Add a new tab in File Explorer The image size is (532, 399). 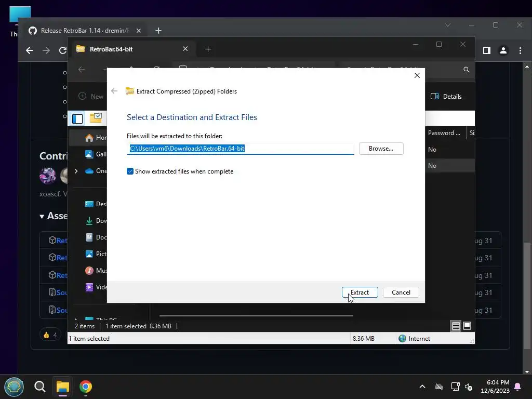click(208, 49)
